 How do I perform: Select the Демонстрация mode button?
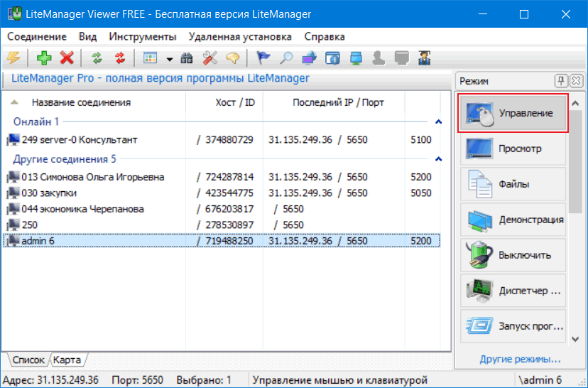point(513,220)
